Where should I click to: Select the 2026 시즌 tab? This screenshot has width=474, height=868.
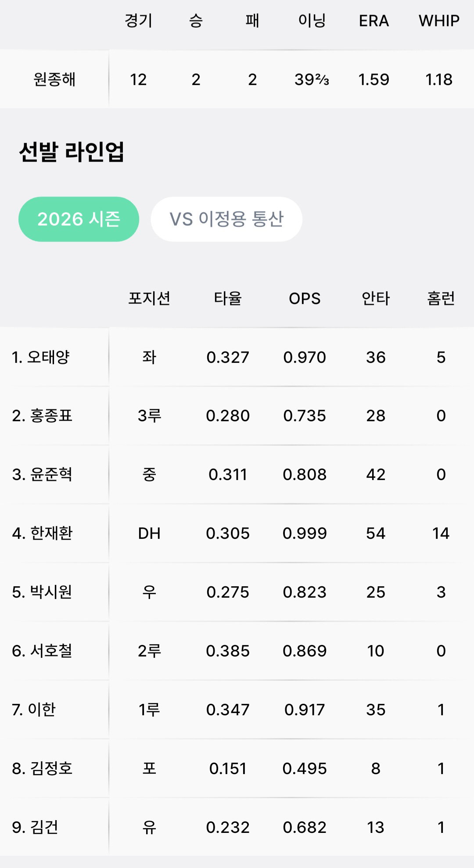point(79,219)
